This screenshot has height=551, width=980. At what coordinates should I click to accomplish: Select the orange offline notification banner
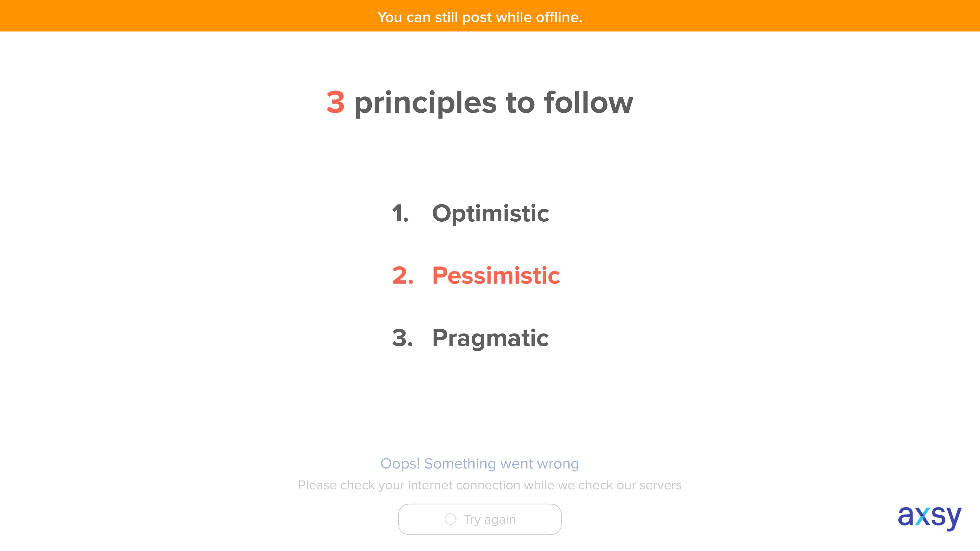tap(490, 16)
